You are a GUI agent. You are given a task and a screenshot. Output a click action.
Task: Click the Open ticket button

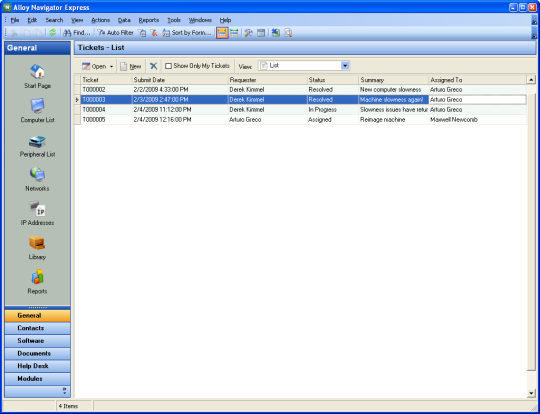(x=94, y=66)
